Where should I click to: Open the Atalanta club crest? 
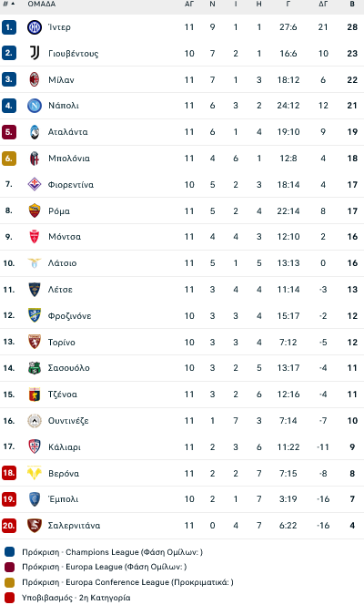pos(35,132)
